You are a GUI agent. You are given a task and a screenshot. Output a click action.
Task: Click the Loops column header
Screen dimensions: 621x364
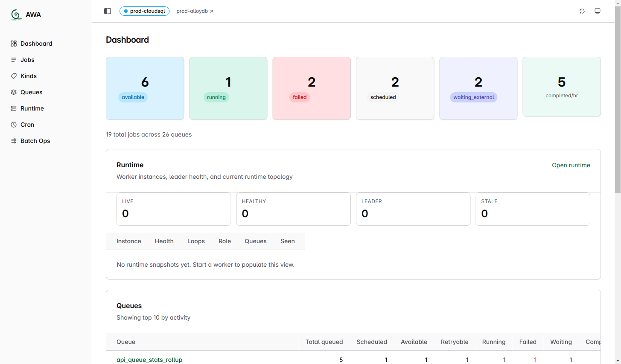[196, 241]
